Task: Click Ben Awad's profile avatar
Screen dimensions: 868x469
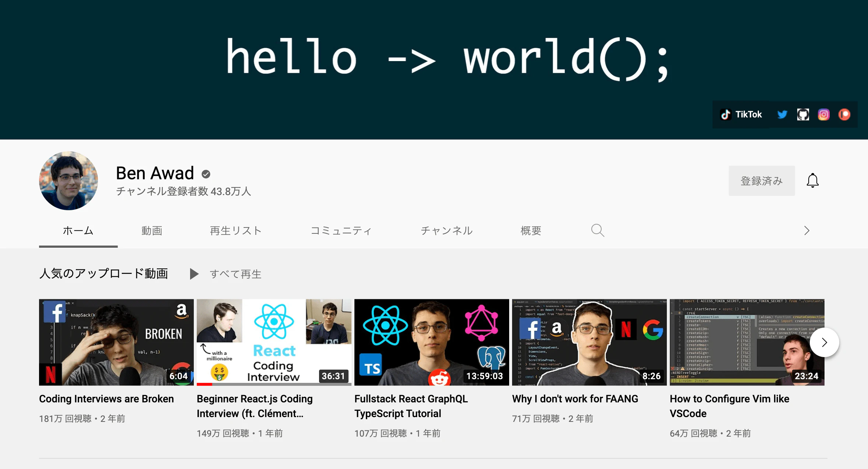Action: [x=69, y=181]
